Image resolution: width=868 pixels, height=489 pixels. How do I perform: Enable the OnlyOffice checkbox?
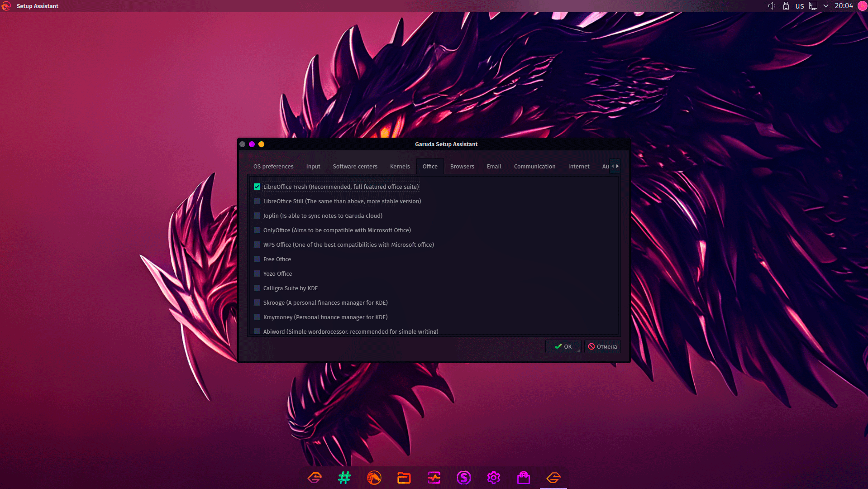tap(257, 230)
